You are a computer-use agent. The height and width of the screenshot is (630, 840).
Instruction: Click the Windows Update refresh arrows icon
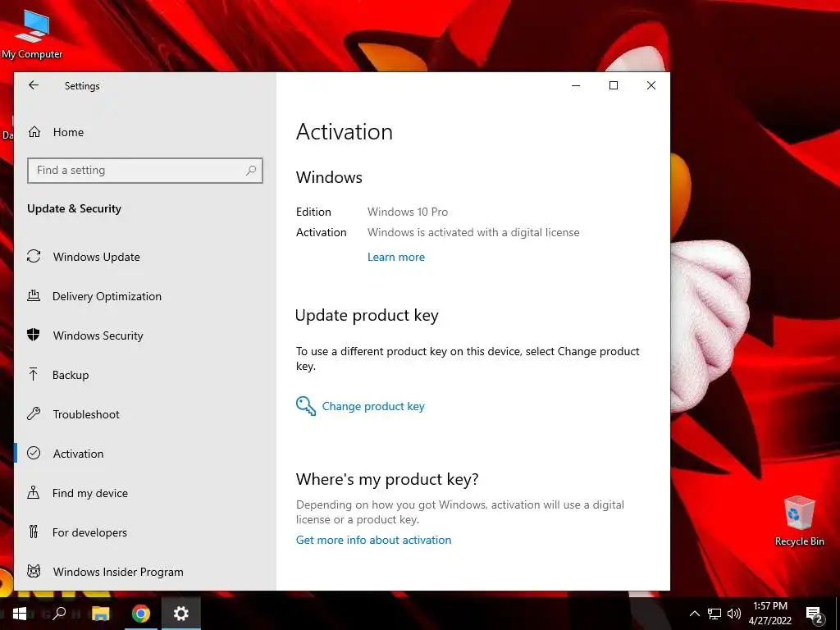[34, 256]
